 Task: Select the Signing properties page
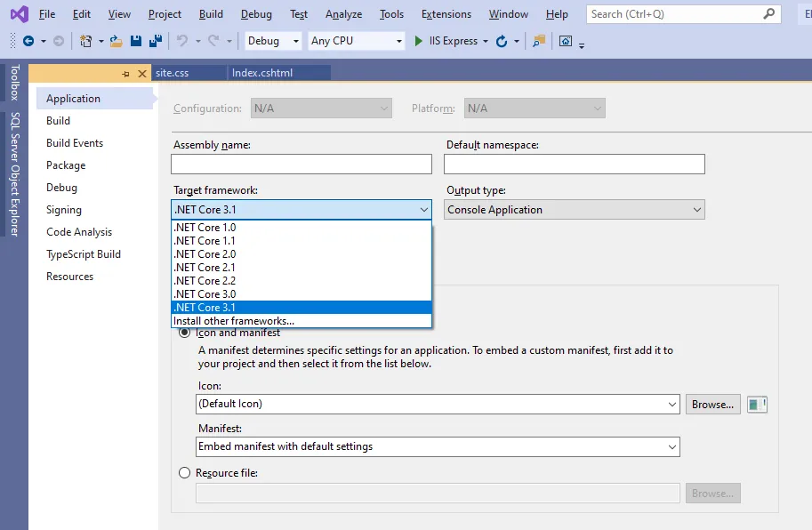(64, 210)
